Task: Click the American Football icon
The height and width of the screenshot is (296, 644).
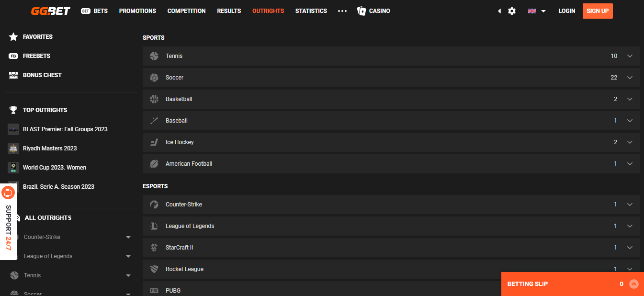Action: point(154,164)
